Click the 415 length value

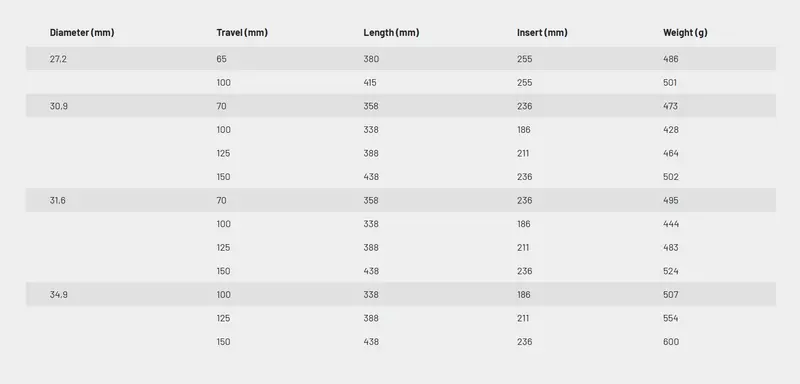[370, 83]
